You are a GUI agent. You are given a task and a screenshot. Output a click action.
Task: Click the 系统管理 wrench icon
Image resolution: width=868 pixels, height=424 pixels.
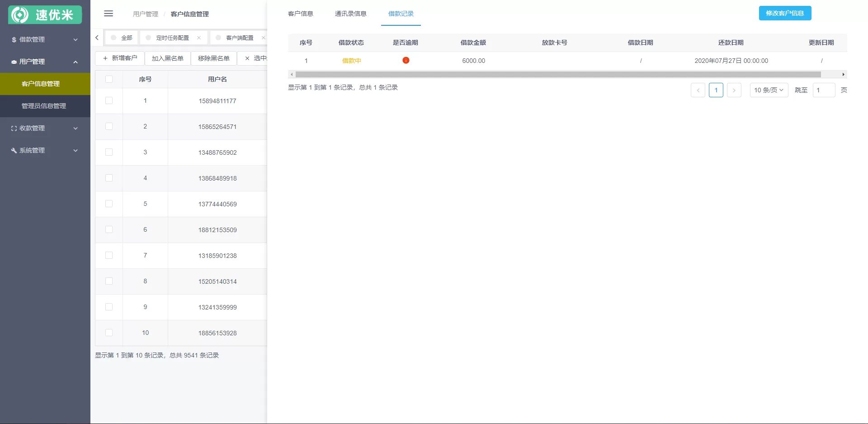[13, 150]
